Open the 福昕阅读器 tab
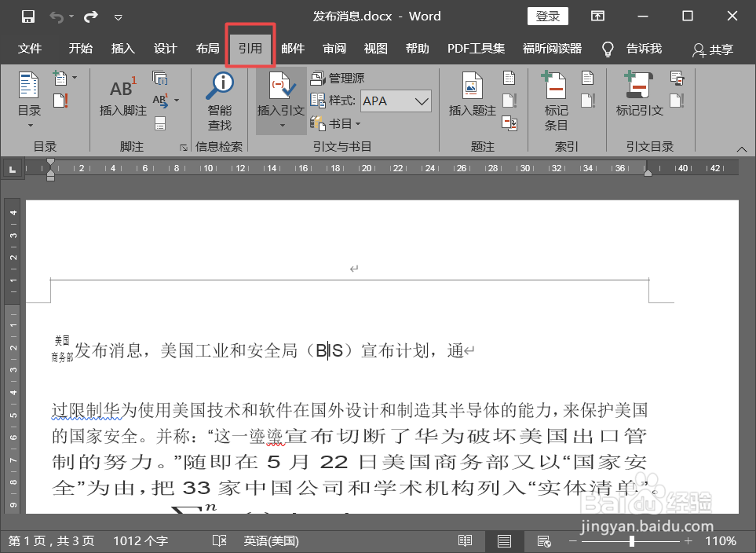 click(x=552, y=49)
